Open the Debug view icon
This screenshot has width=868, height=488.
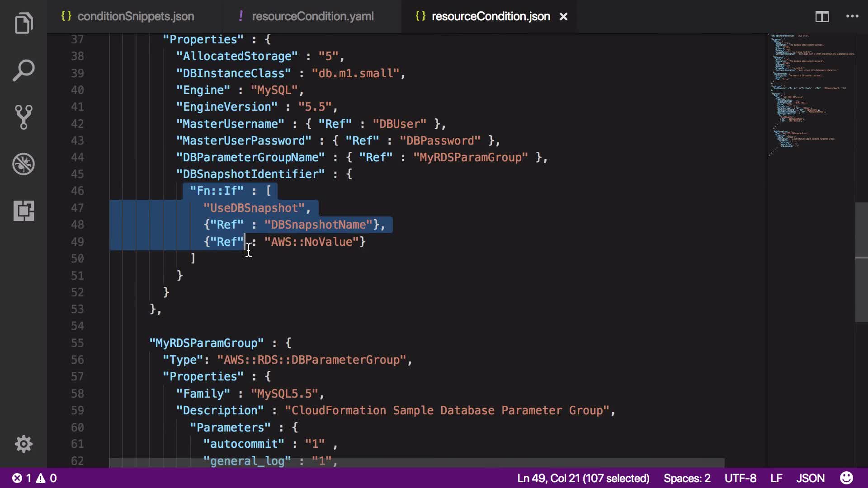24,164
